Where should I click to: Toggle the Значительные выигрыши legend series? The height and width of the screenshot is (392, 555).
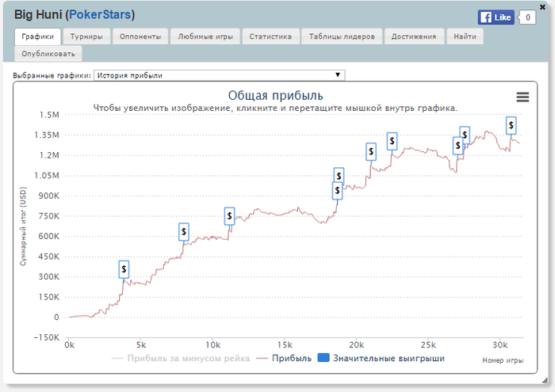tap(381, 358)
